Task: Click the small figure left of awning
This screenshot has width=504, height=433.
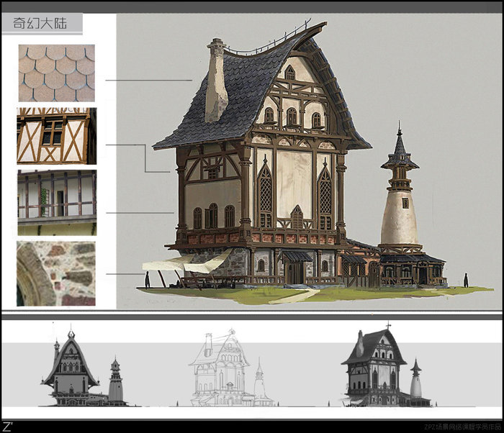Action: [x=147, y=280]
